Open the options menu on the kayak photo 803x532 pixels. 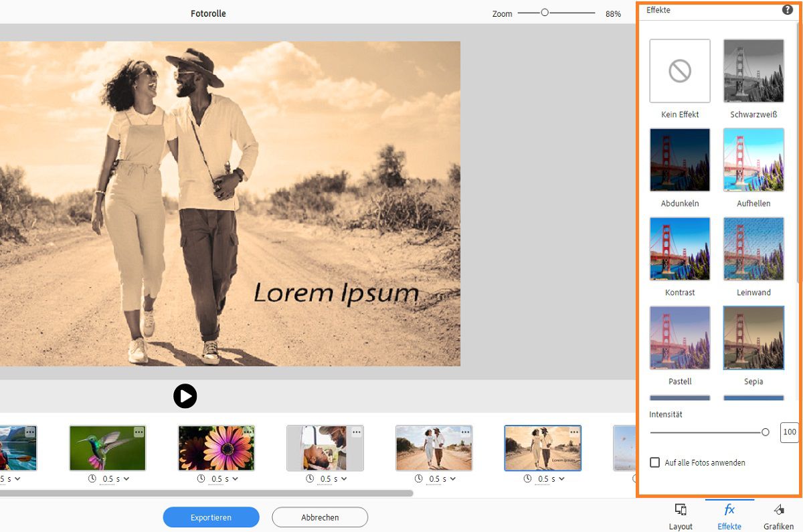[x=30, y=432]
